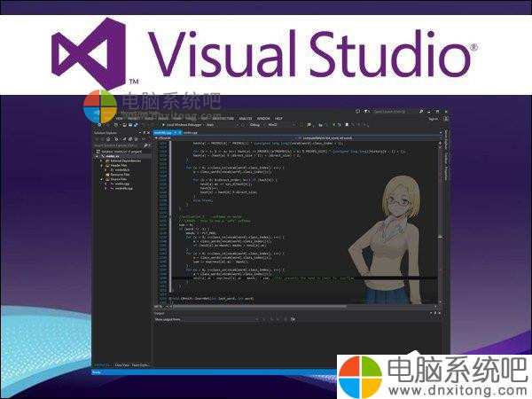Focus the Search Solution Explorer field
Screen dimensions: 532x399
pos(119,145)
